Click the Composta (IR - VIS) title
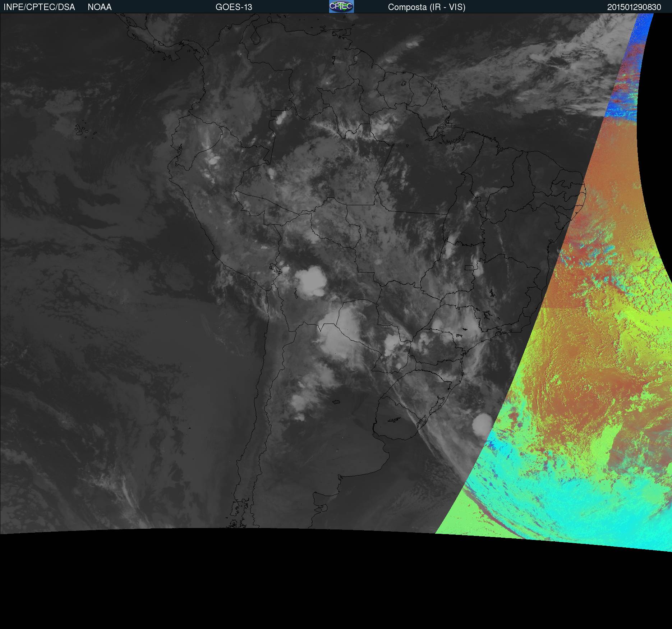This screenshot has height=629, width=672. (427, 7)
